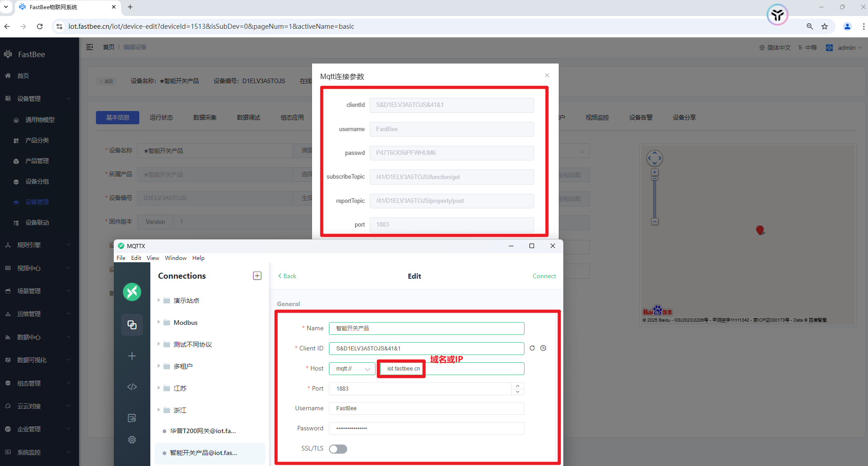Zoom out the Baidu map with minus

point(655,222)
